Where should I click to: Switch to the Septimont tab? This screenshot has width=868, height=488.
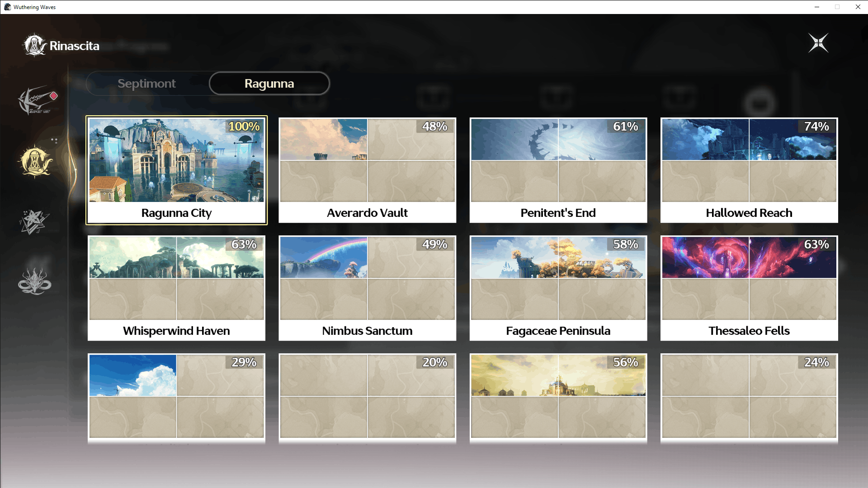[147, 84]
